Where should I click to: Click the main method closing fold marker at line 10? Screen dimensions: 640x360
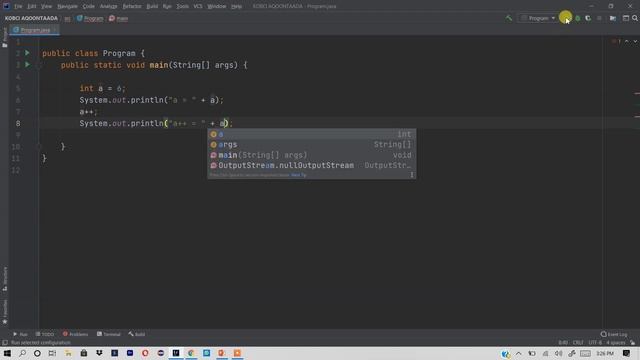pyautogui.click(x=40, y=147)
